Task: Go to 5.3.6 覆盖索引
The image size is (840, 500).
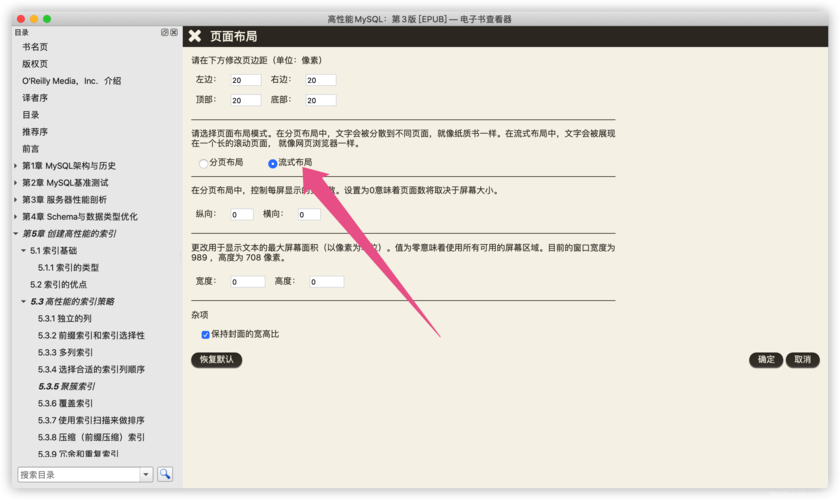Action: point(65,404)
